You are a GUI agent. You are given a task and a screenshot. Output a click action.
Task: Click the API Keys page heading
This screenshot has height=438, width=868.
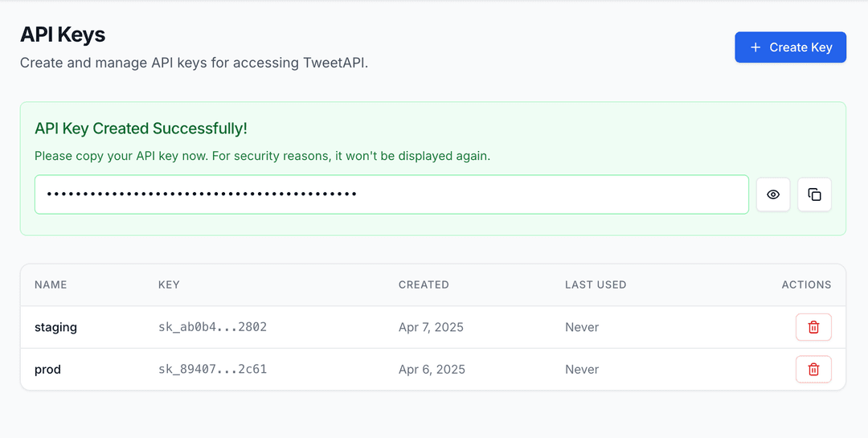[63, 35]
